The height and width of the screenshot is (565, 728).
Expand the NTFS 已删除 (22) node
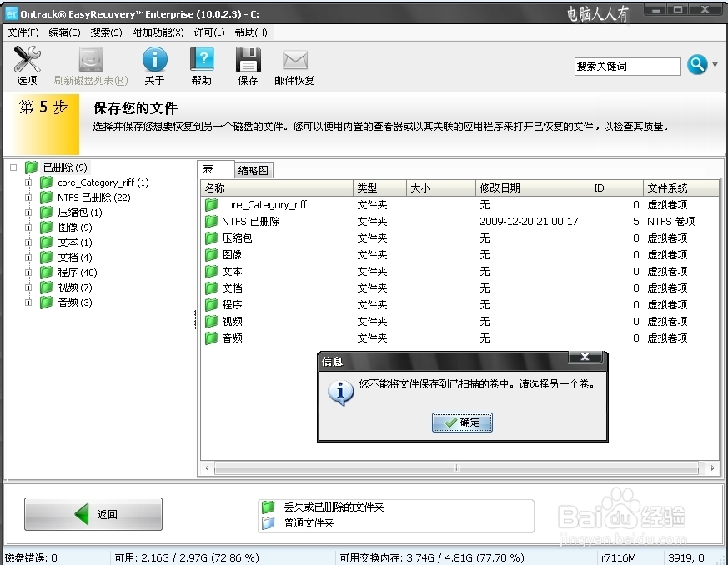point(29,197)
